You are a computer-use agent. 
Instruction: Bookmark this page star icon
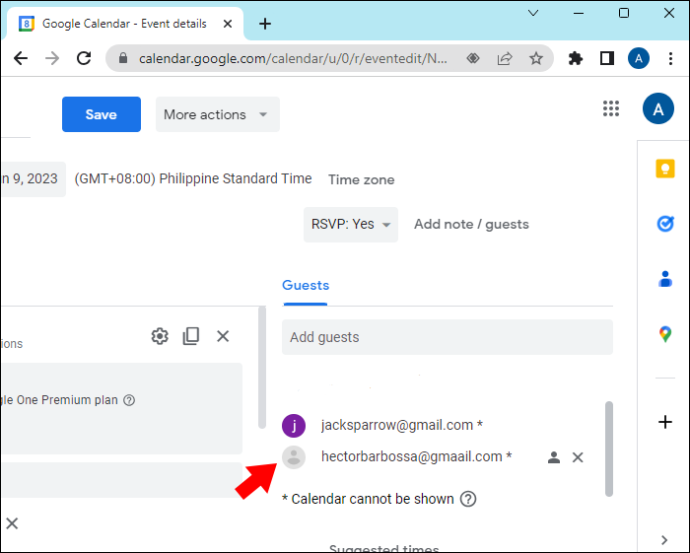click(536, 58)
